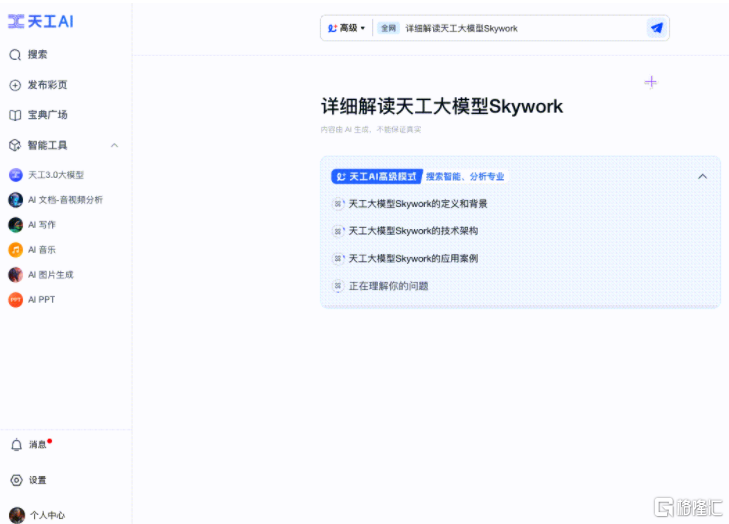Open the AI PPT tool
This screenshot has width=729, height=524.
point(41,300)
